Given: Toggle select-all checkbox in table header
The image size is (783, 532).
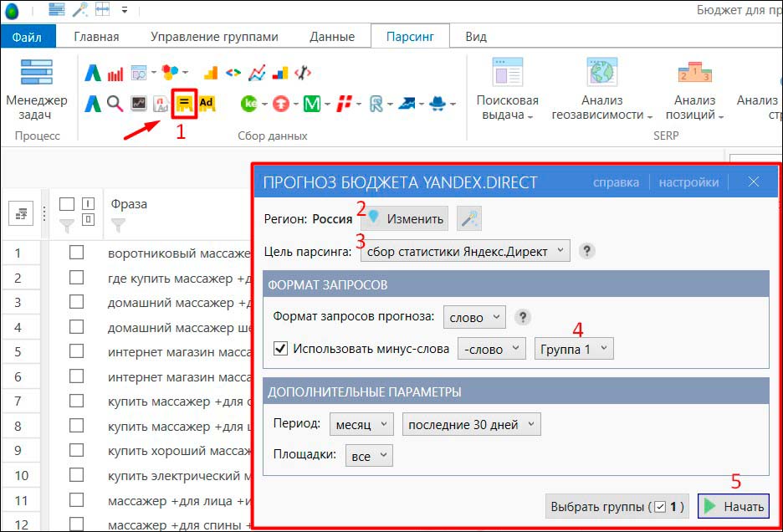Looking at the screenshot, I should pos(66,204).
